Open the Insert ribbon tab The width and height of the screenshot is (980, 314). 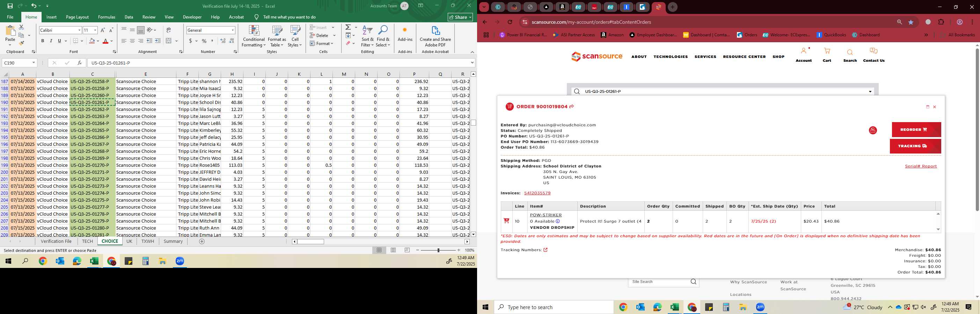(x=51, y=17)
